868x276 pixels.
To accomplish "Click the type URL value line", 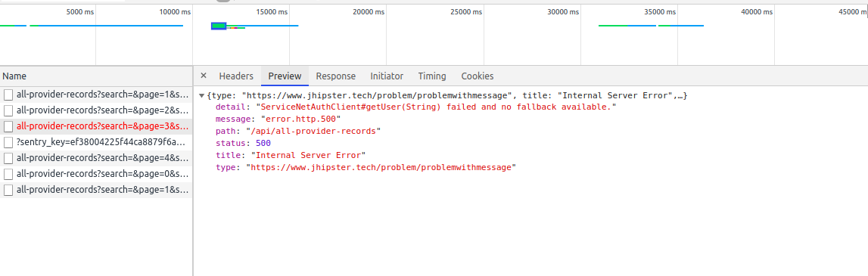I will coord(381,167).
